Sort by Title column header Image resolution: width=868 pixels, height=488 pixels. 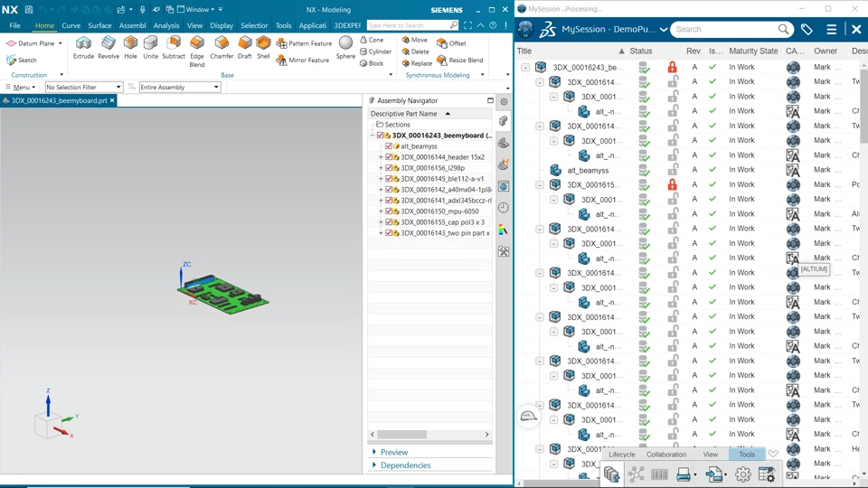coord(571,51)
